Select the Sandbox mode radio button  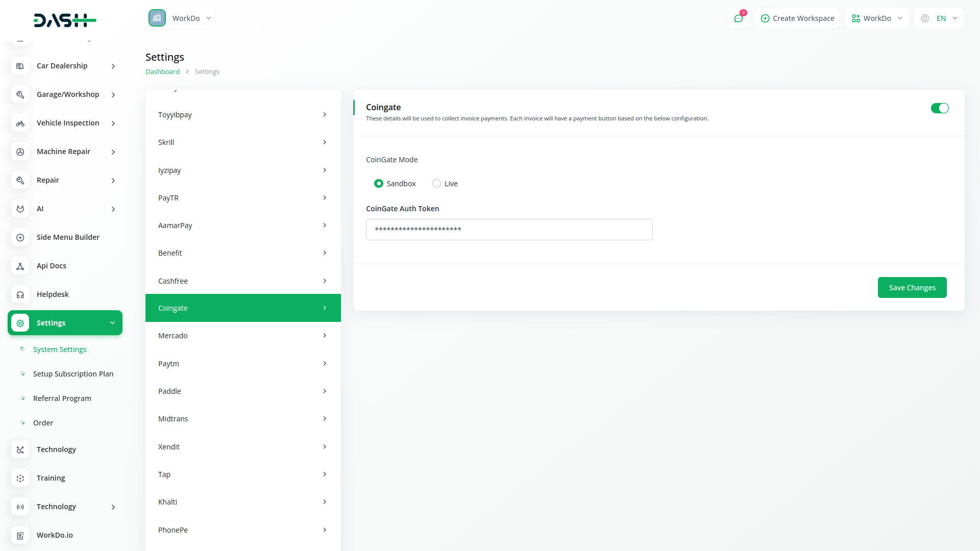(x=378, y=184)
